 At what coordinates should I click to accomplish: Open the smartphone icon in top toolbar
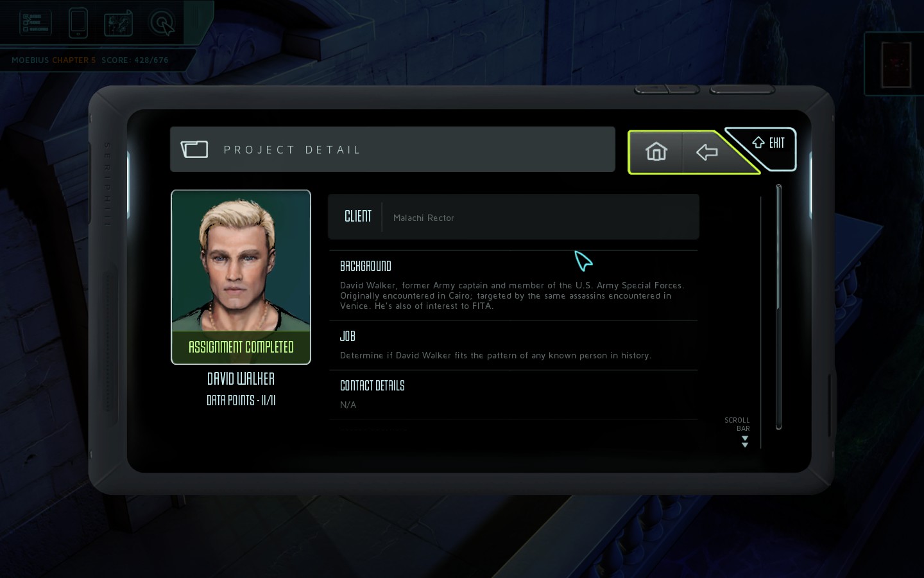pyautogui.click(x=78, y=22)
